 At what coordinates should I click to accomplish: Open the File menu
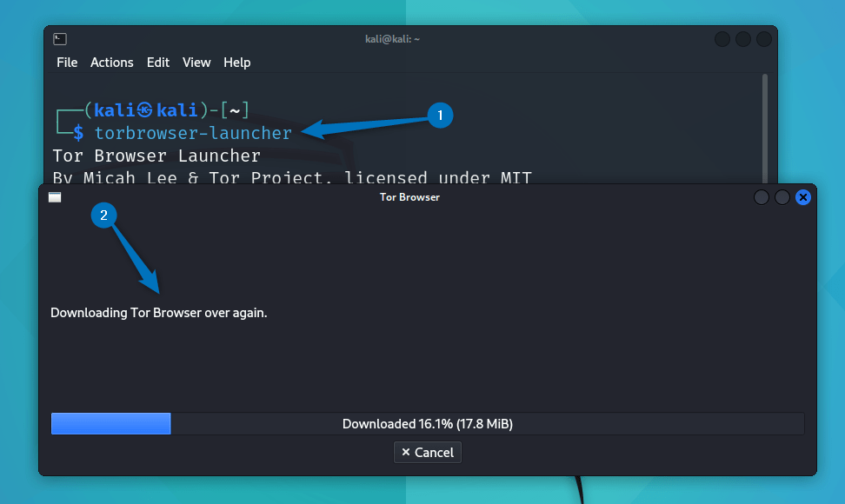click(x=67, y=62)
